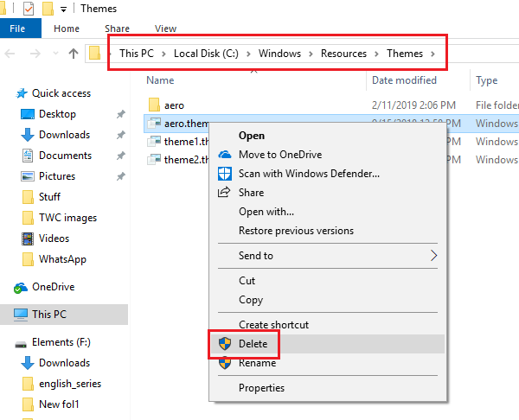Click the theme1 file icon
Viewport: 519px width, 420px height.
click(x=154, y=142)
